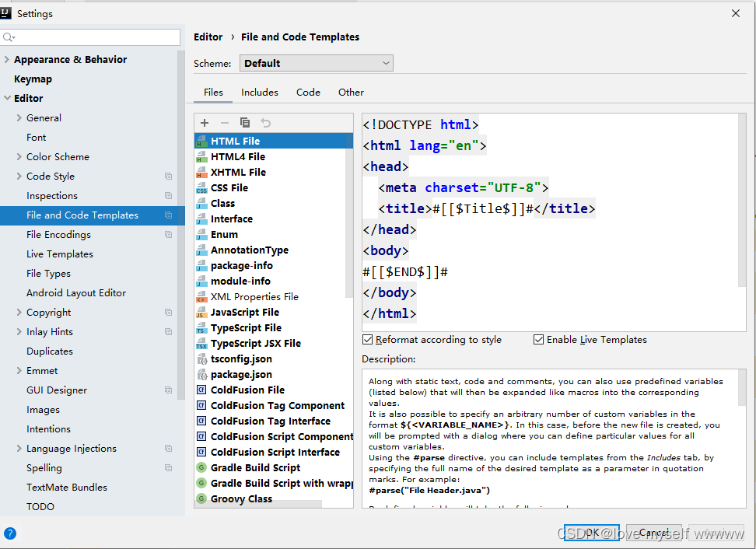Image resolution: width=756 pixels, height=549 pixels.
Task: Click the search magnifier icon
Action: 9,37
